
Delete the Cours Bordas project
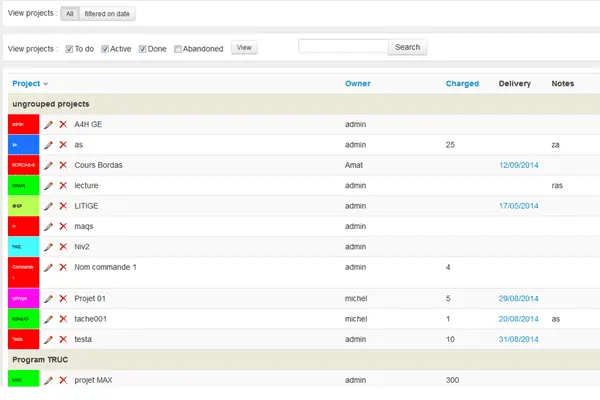pyautogui.click(x=62, y=165)
